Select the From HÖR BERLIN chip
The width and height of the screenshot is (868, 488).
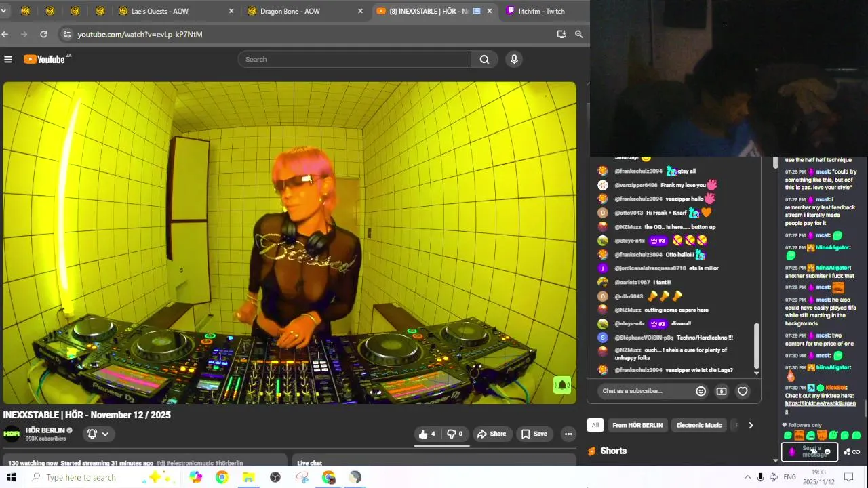tap(637, 426)
